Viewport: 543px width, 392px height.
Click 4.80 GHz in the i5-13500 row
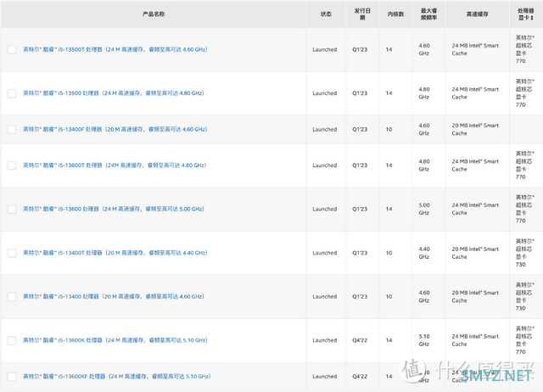(424, 93)
